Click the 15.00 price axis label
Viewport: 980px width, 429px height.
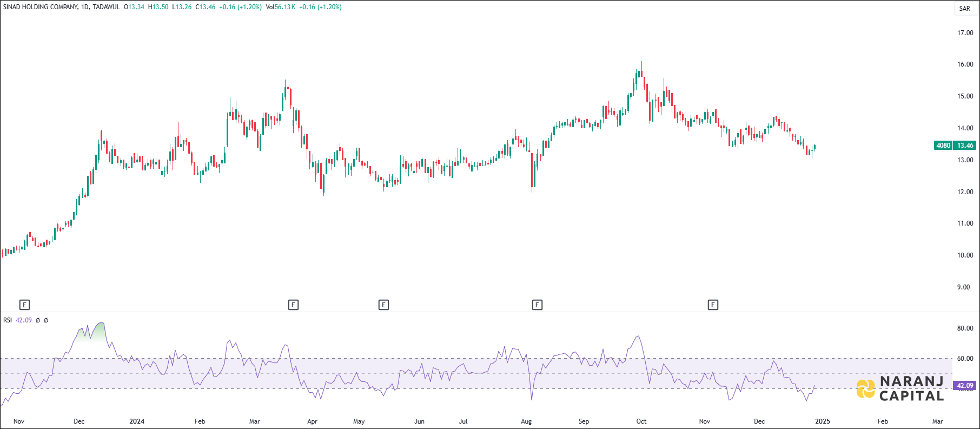(965, 96)
